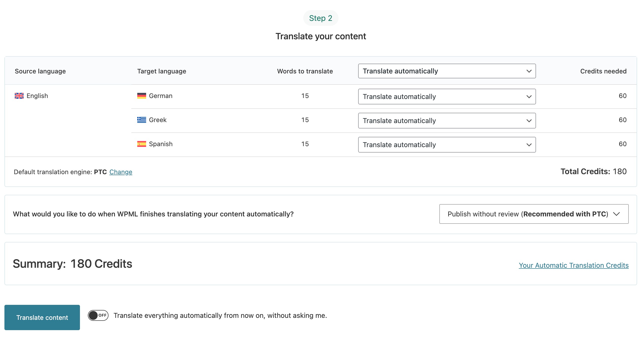Click the German flag icon
The height and width of the screenshot is (338, 644).
click(x=141, y=96)
